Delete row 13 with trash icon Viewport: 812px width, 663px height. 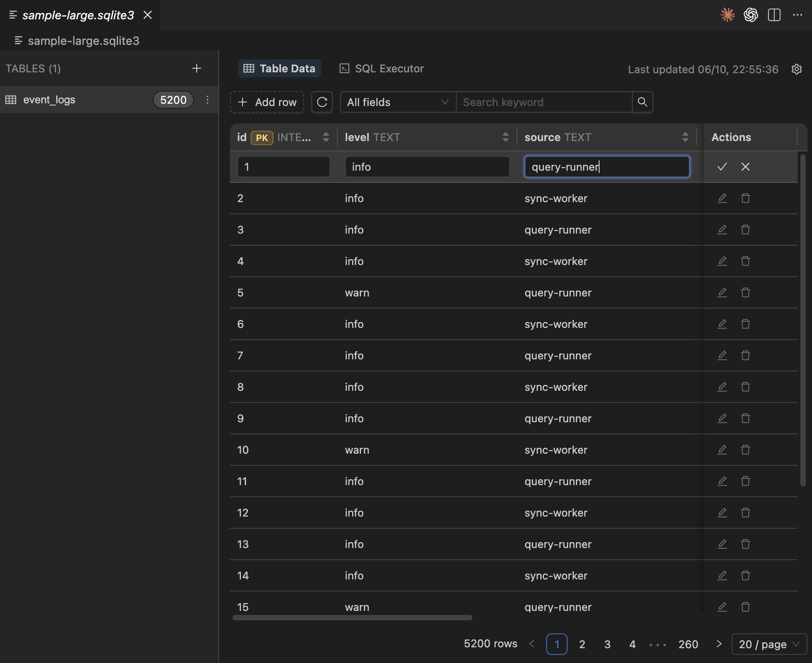pos(746,544)
